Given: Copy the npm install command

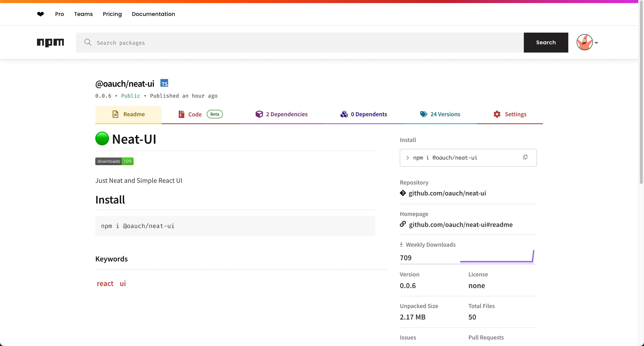Looking at the screenshot, I should (x=525, y=157).
